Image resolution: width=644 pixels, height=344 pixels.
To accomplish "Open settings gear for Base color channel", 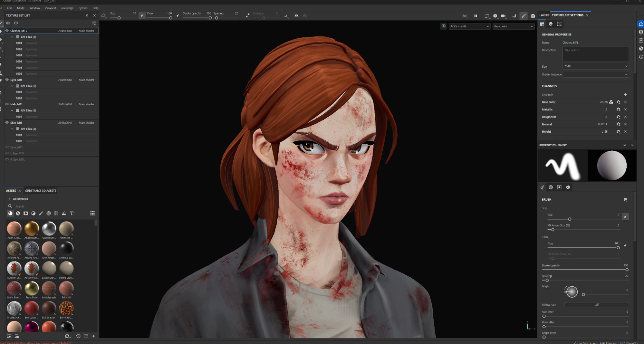I will point(618,102).
